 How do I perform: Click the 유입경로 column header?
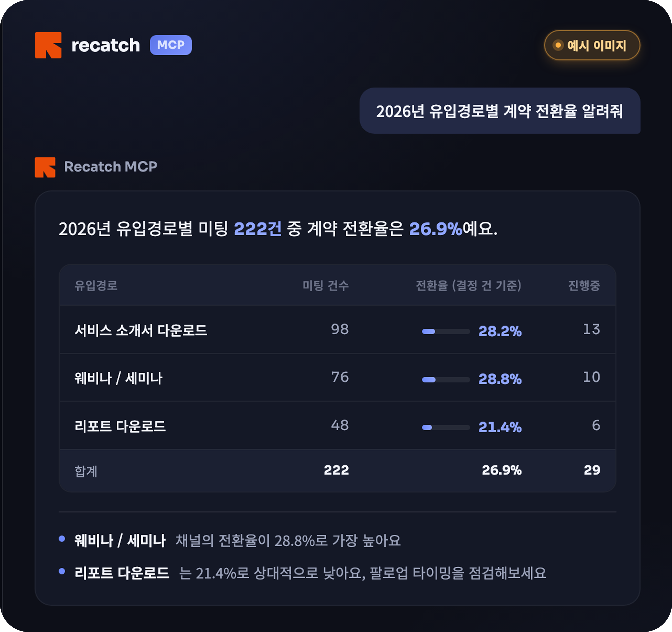point(96,286)
